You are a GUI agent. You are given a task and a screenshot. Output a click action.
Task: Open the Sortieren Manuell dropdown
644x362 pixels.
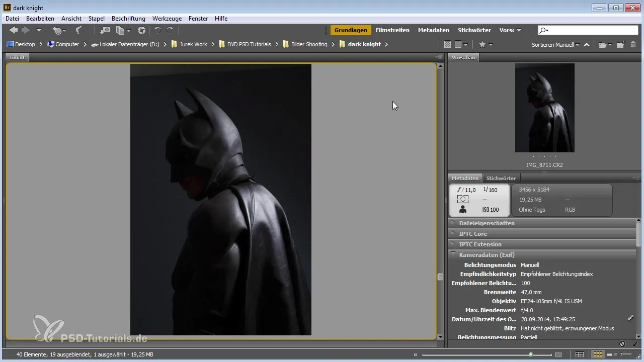pos(555,44)
